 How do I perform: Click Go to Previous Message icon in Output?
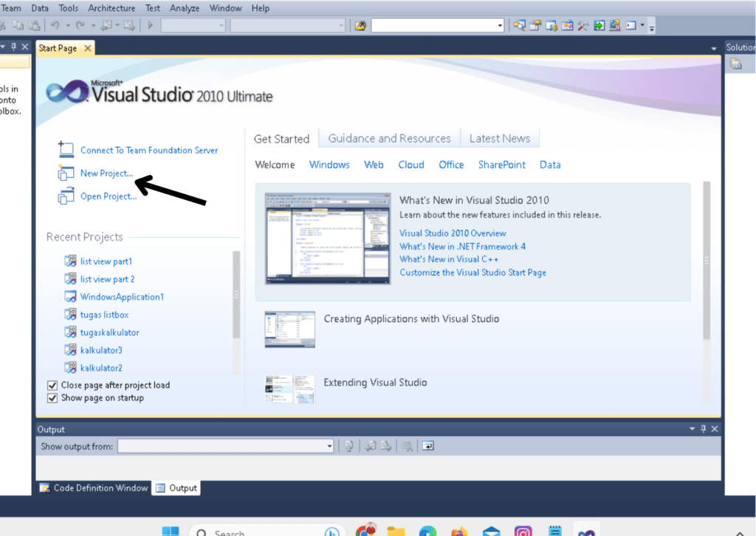coord(371,447)
